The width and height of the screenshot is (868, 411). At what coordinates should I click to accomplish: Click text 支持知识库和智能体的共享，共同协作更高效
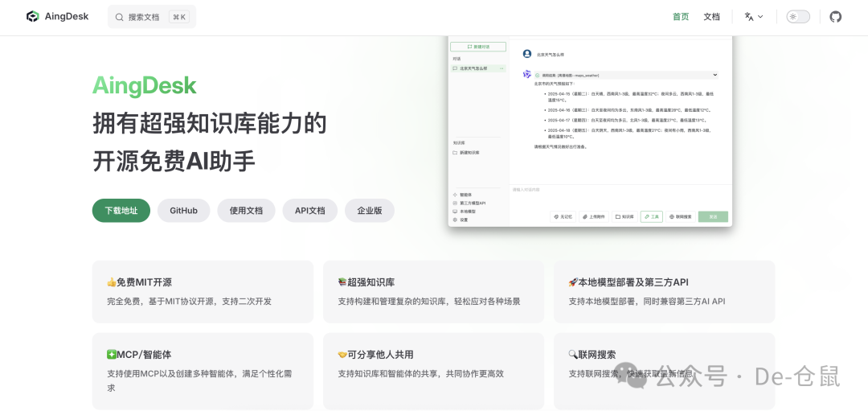click(420, 374)
